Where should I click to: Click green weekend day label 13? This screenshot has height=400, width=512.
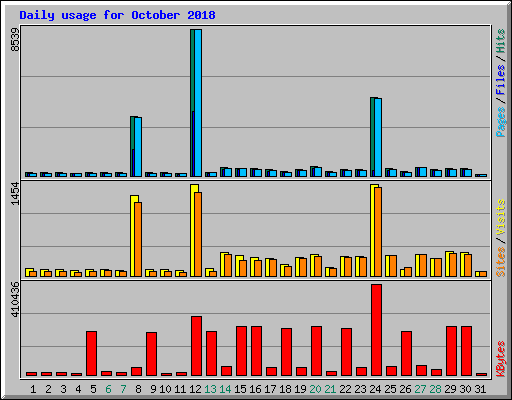[210, 389]
